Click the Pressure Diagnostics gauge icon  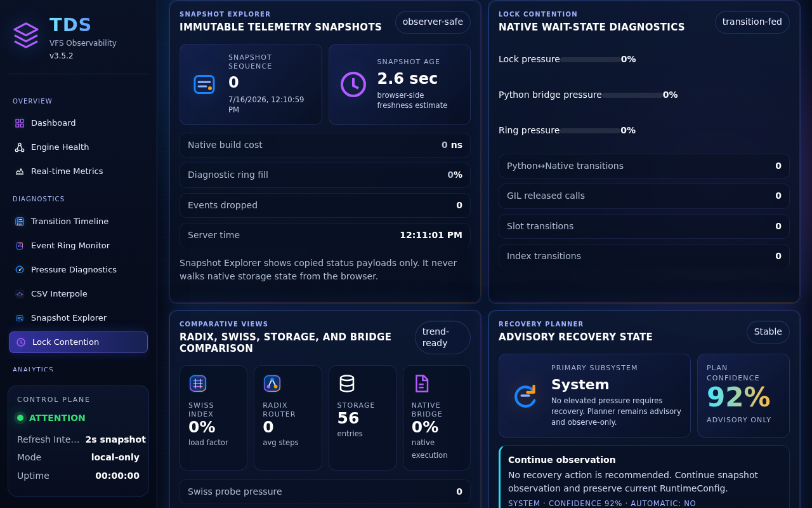point(20,270)
